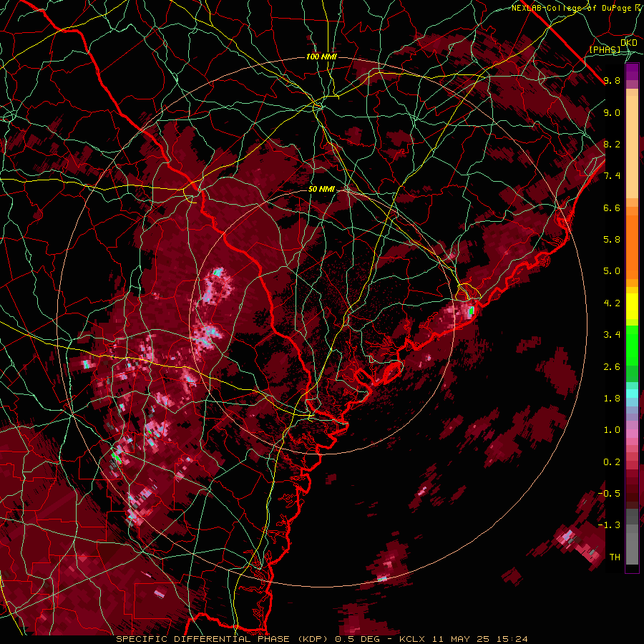Image resolution: width=644 pixels, height=644 pixels.
Task: Click the 9.8 value on color scale
Action: [612, 81]
